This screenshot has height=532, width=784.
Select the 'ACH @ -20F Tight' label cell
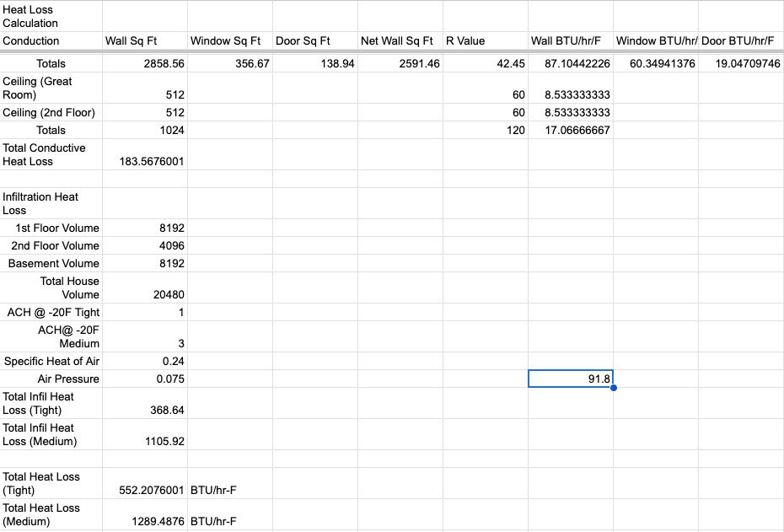(x=51, y=312)
